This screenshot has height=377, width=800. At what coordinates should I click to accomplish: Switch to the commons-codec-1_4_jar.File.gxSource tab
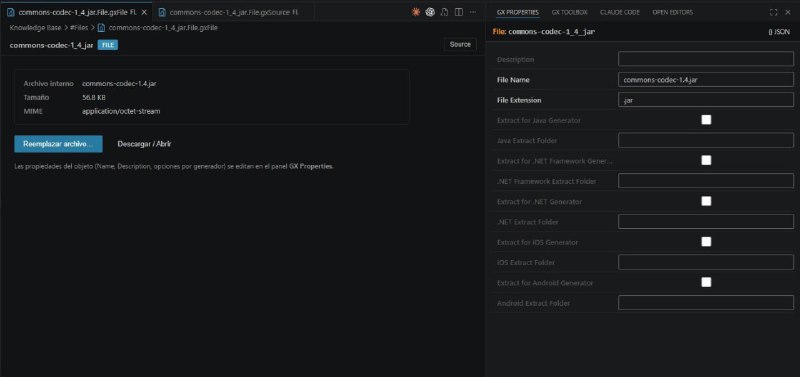pyautogui.click(x=233, y=12)
